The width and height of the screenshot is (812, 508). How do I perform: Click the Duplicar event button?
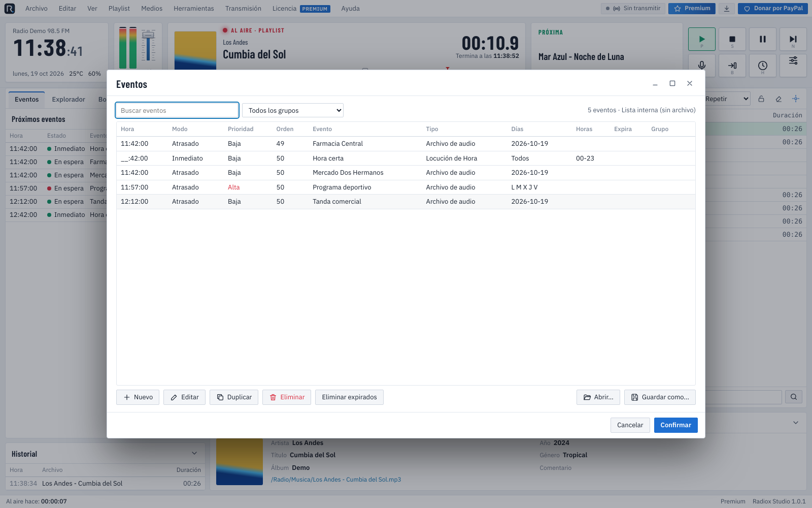234,397
